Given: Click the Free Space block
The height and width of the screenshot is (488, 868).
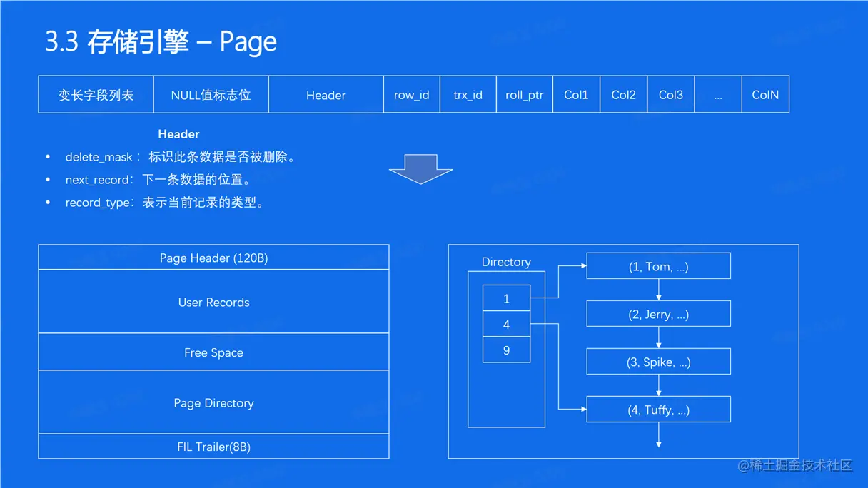Looking at the screenshot, I should [213, 352].
